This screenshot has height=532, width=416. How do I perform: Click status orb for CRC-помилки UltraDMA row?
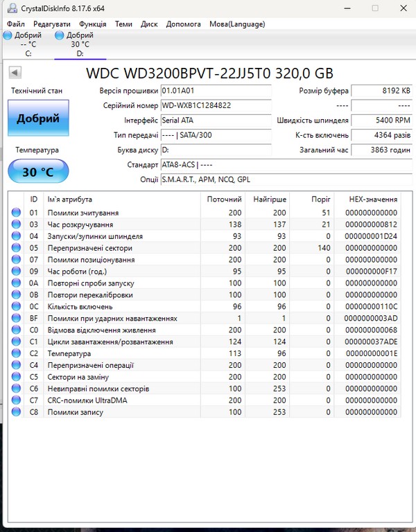coord(16,400)
